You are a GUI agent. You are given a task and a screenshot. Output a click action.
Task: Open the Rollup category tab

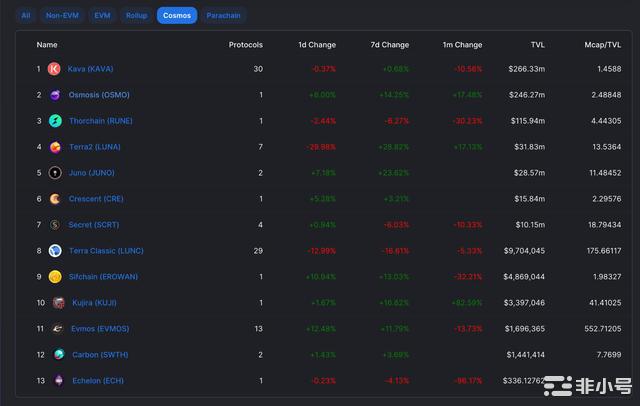coord(135,16)
